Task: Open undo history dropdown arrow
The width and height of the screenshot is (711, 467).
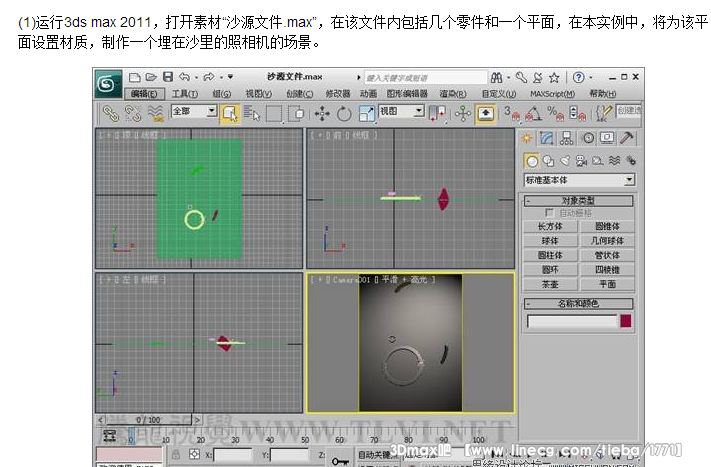Action: click(x=196, y=78)
